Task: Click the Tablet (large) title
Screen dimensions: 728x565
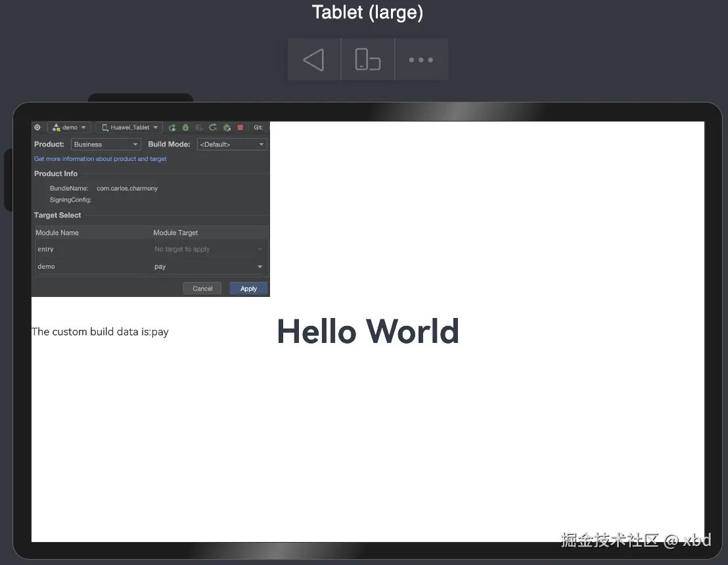Action: (368, 12)
